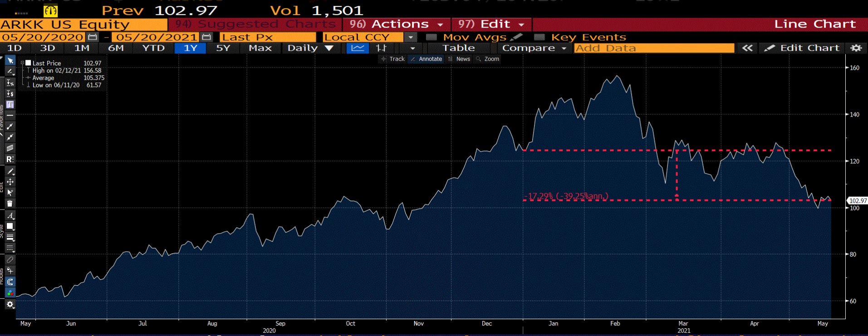Collapse the Last Price legend tree
This screenshot has width=868, height=336.
(22, 63)
